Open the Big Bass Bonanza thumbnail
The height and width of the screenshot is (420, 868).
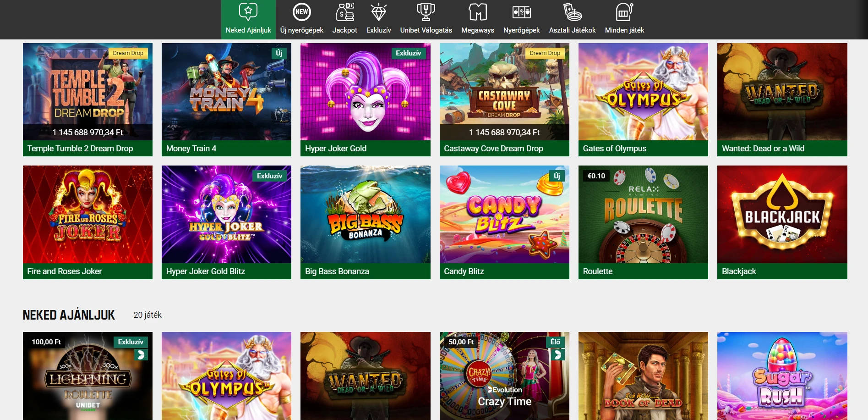365,214
